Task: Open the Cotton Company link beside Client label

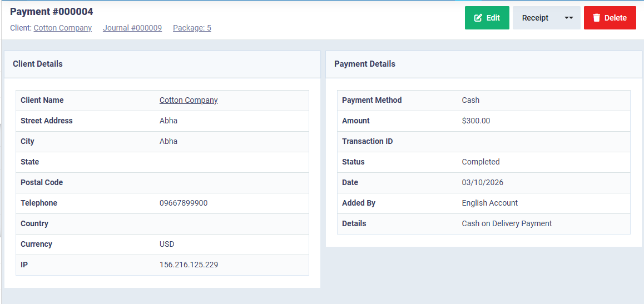Action: (63, 28)
